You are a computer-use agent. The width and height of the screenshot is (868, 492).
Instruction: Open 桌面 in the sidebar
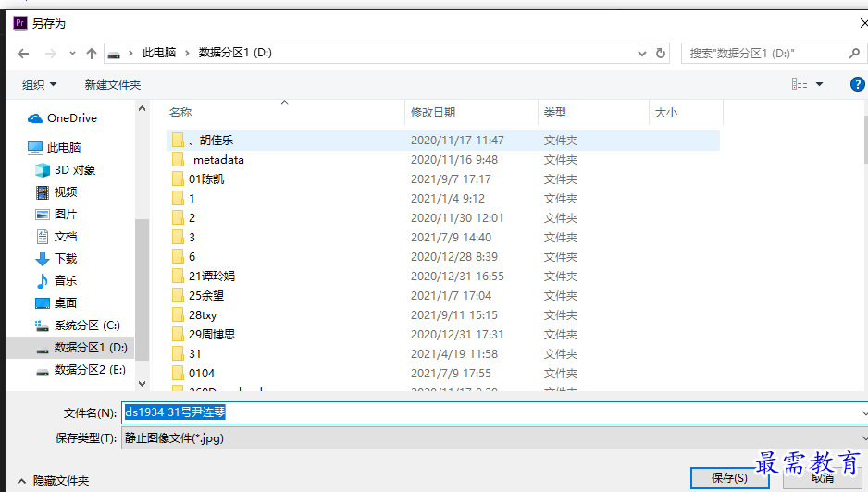[56, 302]
